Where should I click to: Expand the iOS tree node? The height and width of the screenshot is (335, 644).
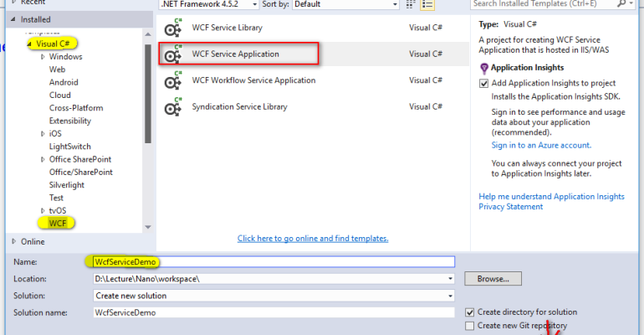tap(43, 134)
